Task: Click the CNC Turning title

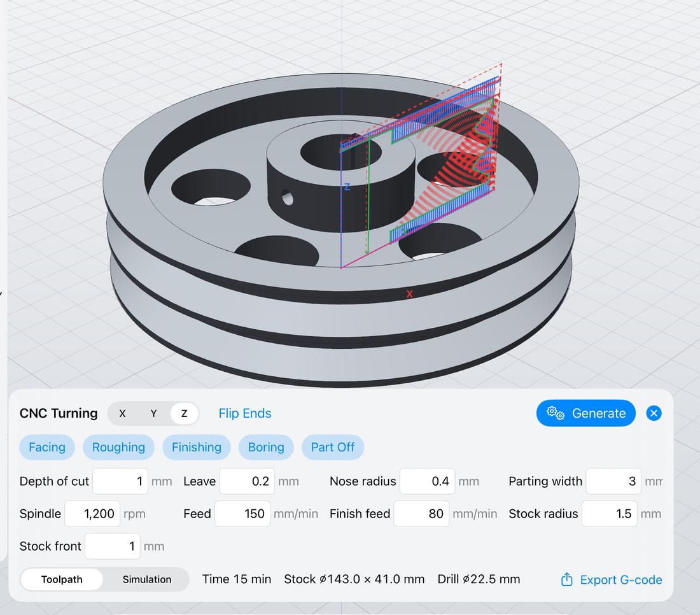Action: point(59,413)
